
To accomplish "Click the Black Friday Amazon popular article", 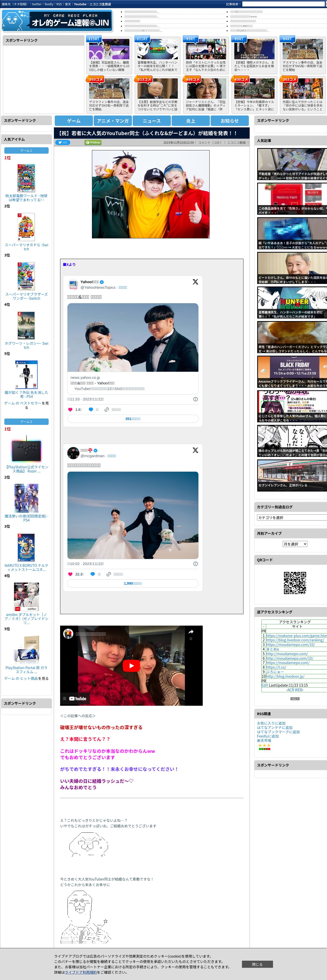I will (x=292, y=372).
